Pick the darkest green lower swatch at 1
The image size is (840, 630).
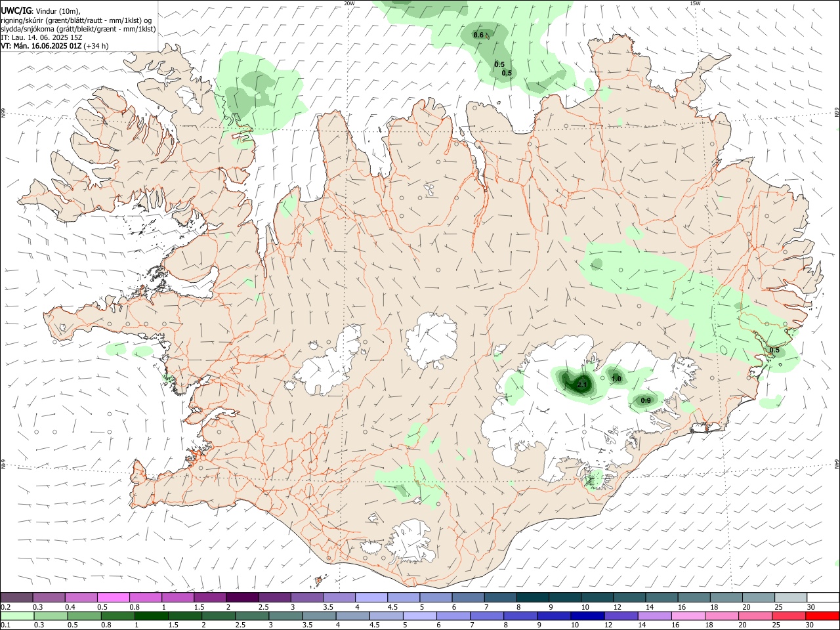click(152, 616)
